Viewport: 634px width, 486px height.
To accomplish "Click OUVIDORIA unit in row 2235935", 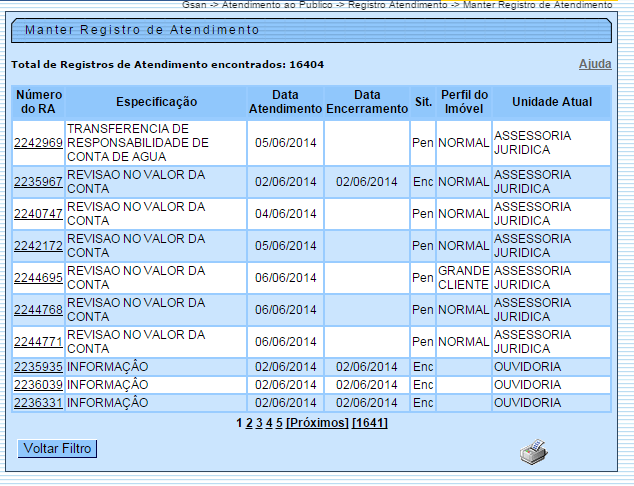I will [x=527, y=367].
